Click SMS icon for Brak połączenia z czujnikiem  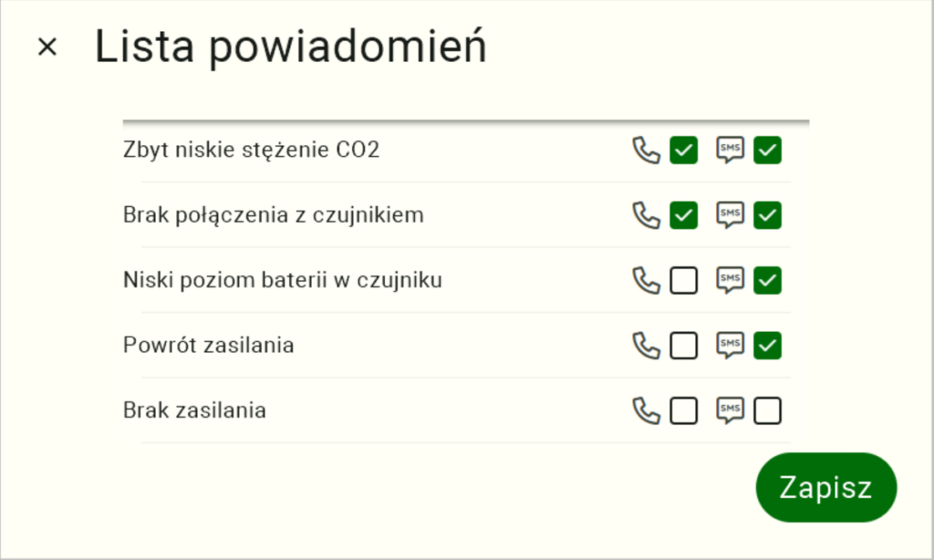(x=731, y=215)
